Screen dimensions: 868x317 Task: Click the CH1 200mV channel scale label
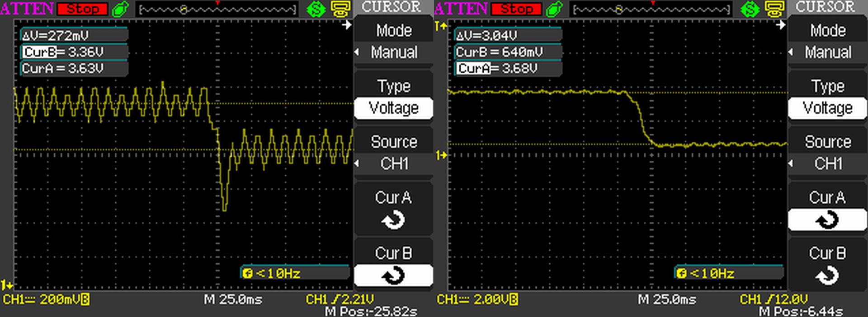pos(46,299)
